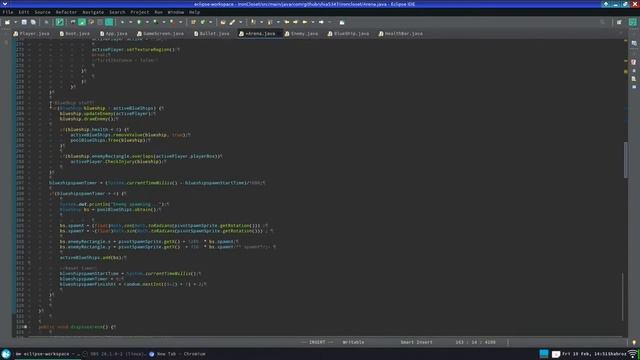Click the Open Perspective icon
Screen dimensions: 640x360
click(x=619, y=22)
